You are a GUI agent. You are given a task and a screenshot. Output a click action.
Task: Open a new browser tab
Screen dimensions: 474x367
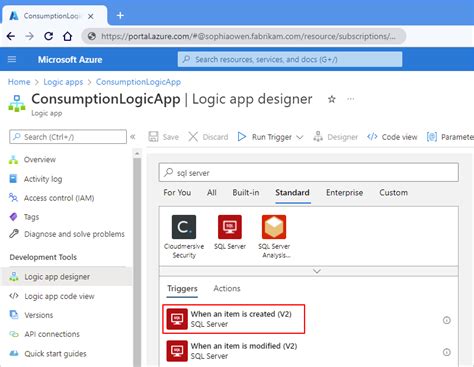(120, 15)
